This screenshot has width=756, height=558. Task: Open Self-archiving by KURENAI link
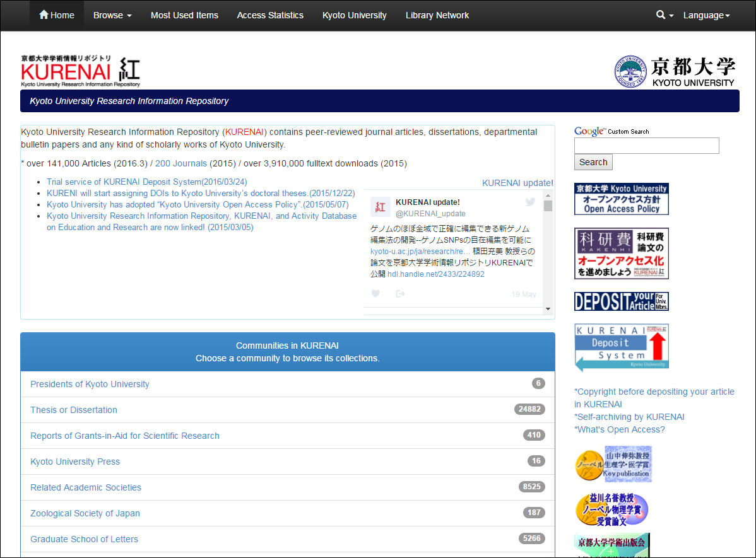tap(629, 417)
